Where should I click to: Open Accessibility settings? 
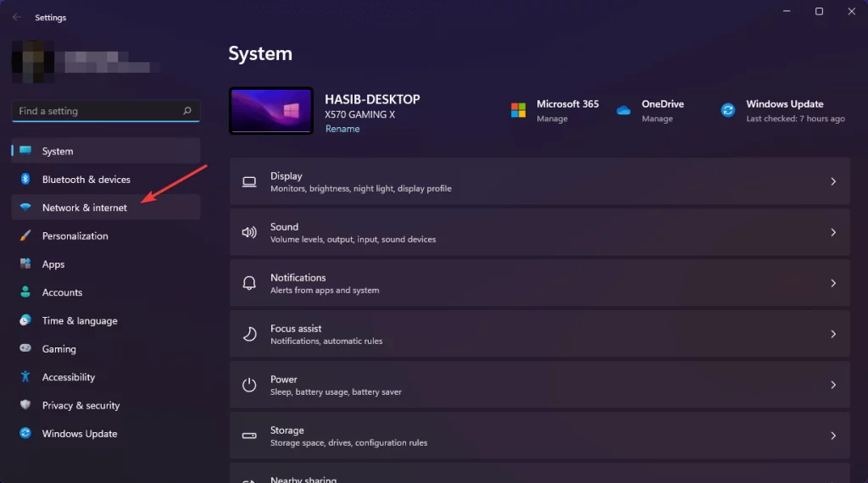[106, 376]
